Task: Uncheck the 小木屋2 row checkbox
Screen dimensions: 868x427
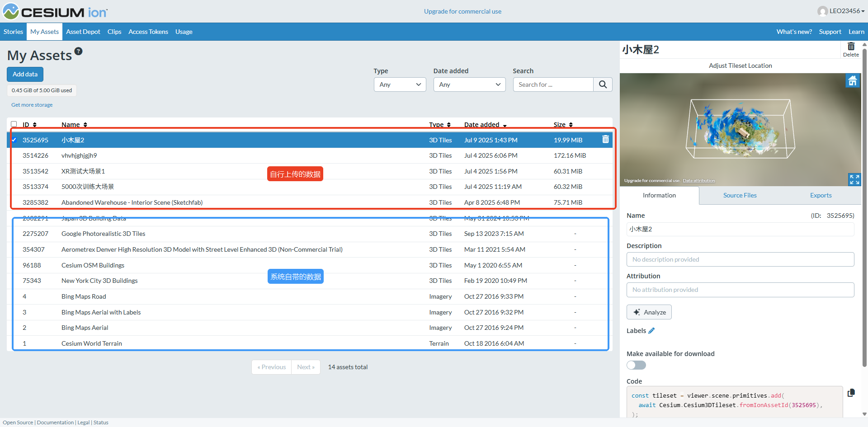Action: [14, 140]
